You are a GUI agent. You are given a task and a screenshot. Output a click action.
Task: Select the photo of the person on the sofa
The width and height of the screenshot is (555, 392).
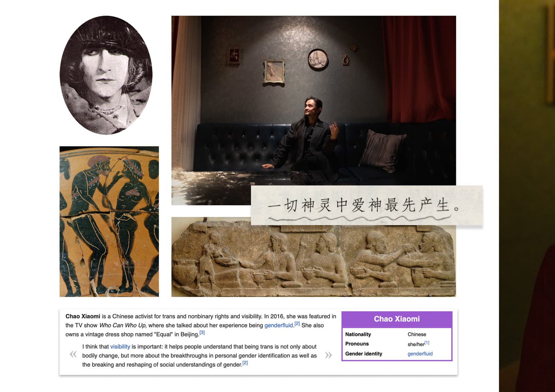coord(314,110)
